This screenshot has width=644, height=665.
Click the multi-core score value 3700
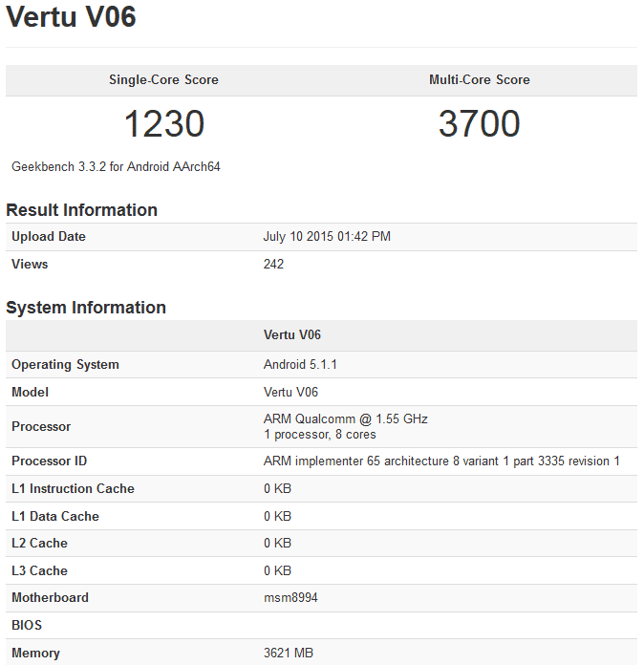coord(480,124)
